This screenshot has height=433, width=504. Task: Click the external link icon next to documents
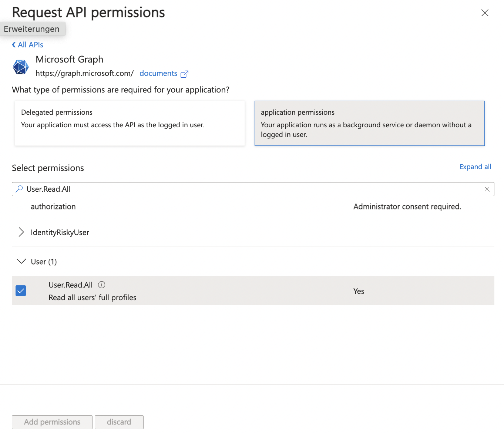184,74
